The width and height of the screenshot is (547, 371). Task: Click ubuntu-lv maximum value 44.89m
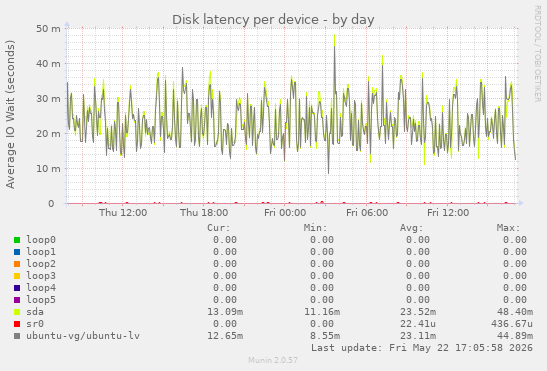tap(515, 336)
